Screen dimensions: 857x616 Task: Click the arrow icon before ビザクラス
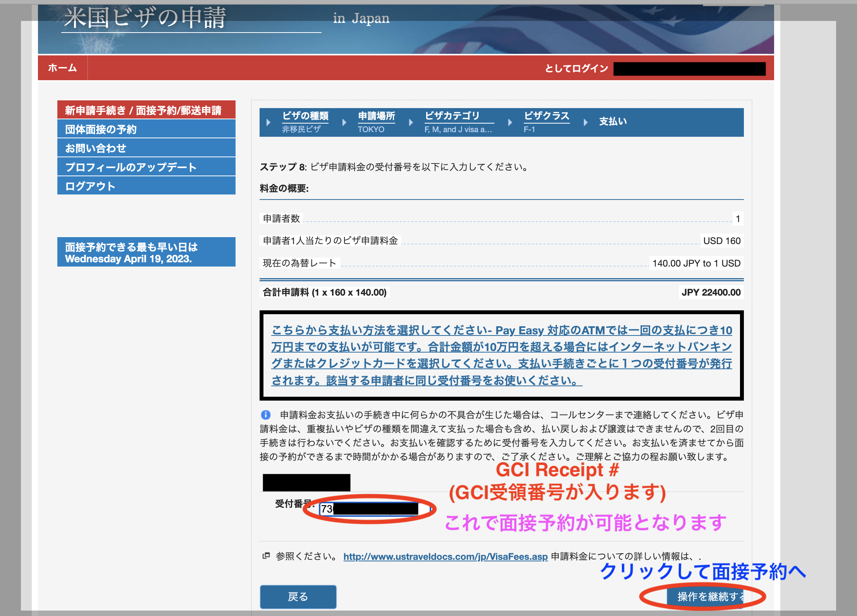click(x=510, y=122)
